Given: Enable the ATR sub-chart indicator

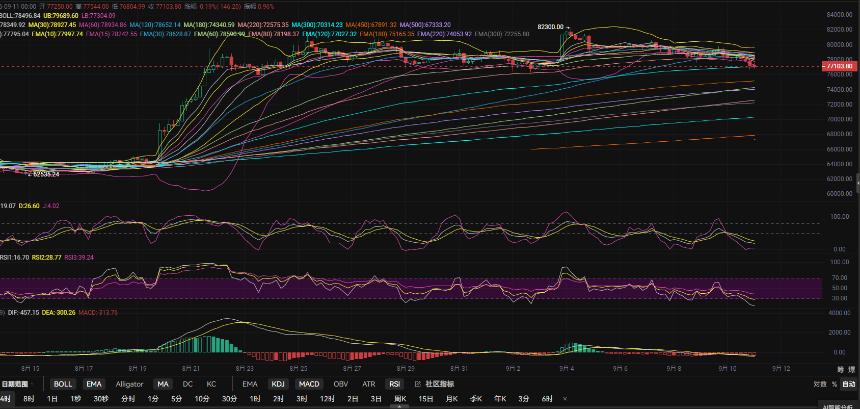Looking at the screenshot, I should [369, 384].
